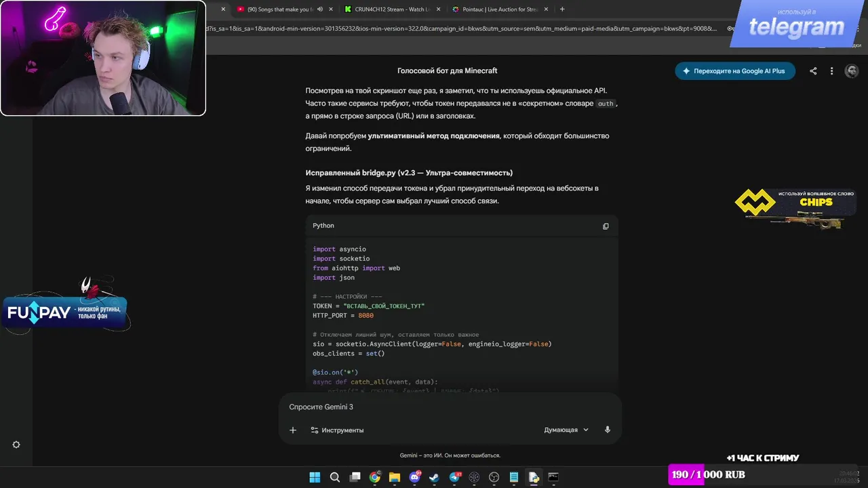Image resolution: width=868 pixels, height=488 pixels.
Task: Click the @sio.on('*') decorator line
Action: [335, 373]
